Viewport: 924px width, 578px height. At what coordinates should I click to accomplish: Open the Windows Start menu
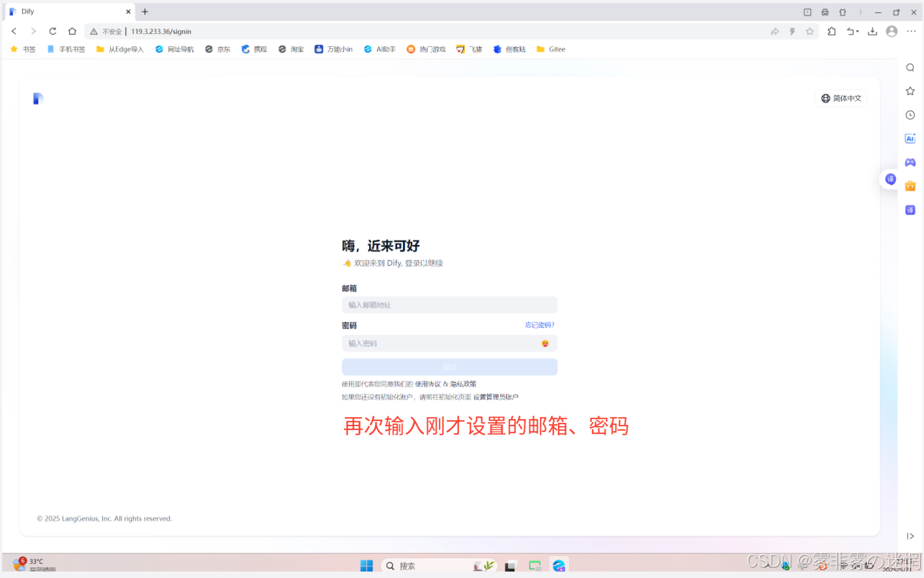[367, 566]
